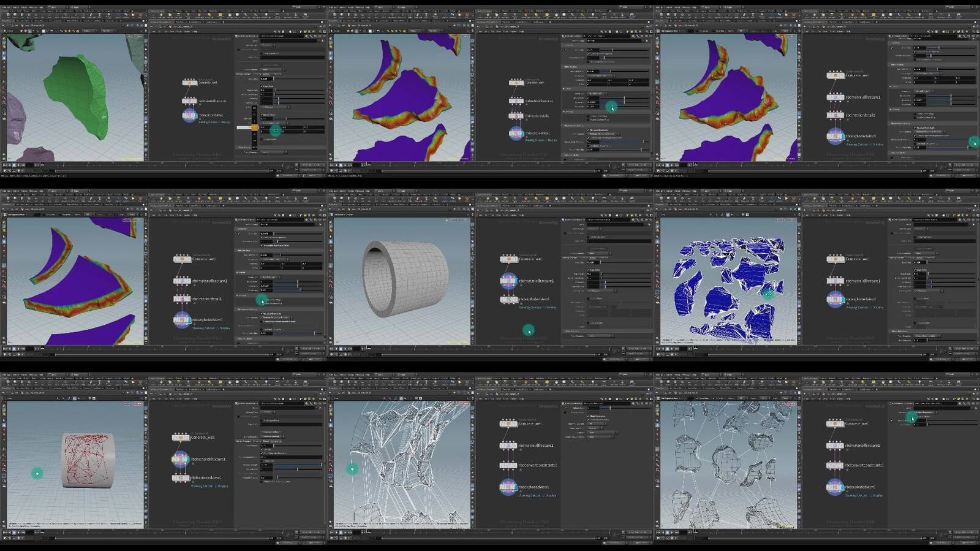
Task: Click Concrete_wall node in bottom-left panel
Action: pyautogui.click(x=181, y=438)
